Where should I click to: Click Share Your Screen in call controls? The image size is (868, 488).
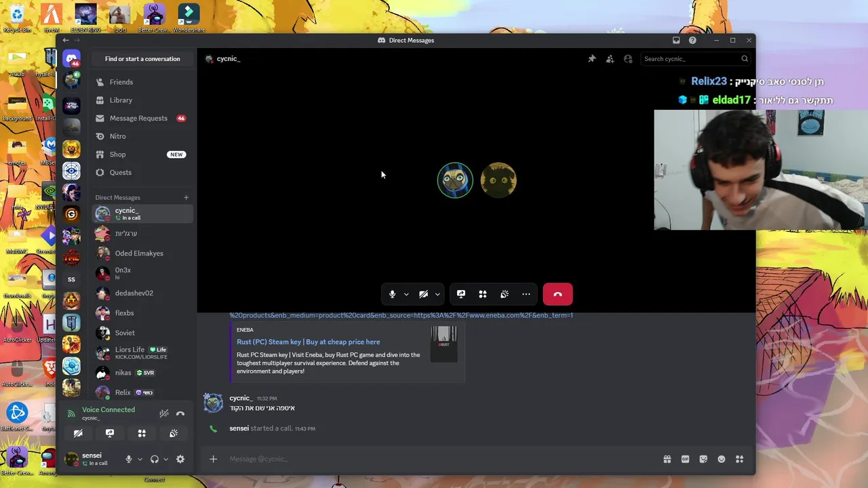click(x=461, y=294)
